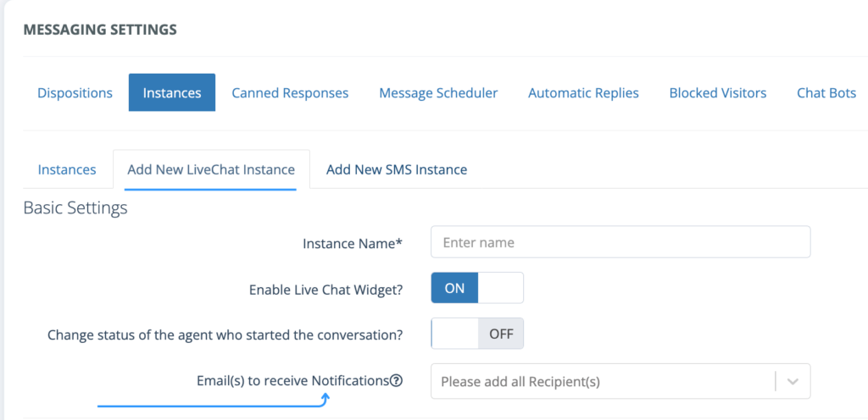868x420 pixels.
Task: Expand recipients list with chevron arrow
Action: pyautogui.click(x=793, y=381)
